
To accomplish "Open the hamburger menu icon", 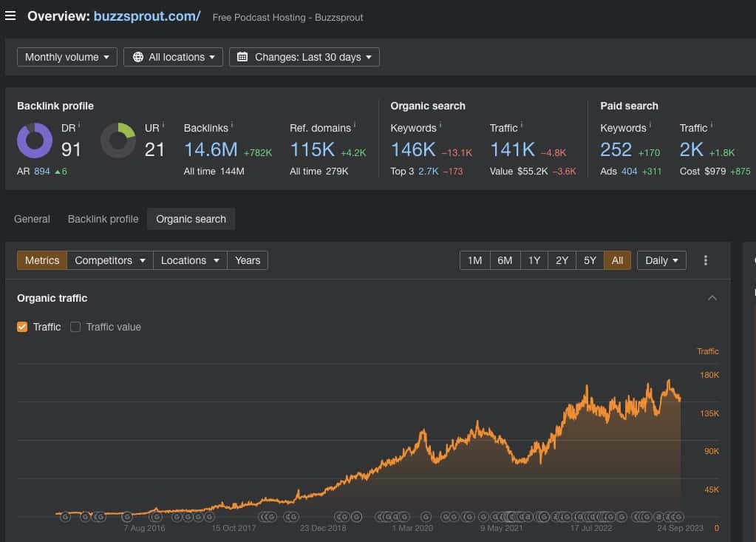I will pos(10,16).
